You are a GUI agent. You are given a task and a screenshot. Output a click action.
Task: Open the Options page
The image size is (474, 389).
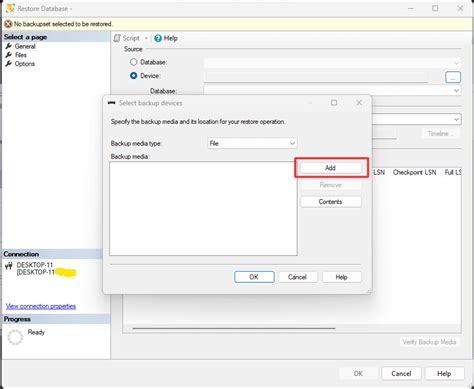(x=25, y=64)
